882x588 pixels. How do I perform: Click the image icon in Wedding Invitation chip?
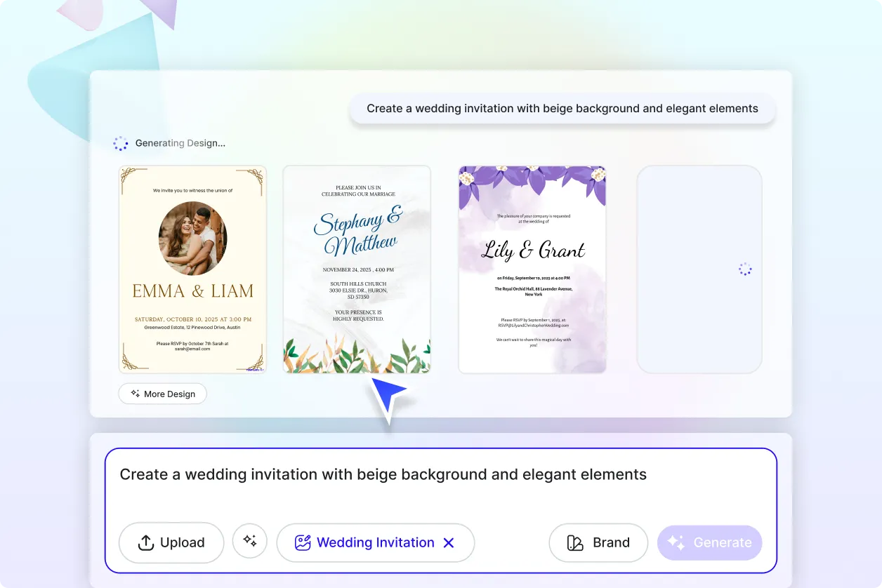(x=303, y=542)
